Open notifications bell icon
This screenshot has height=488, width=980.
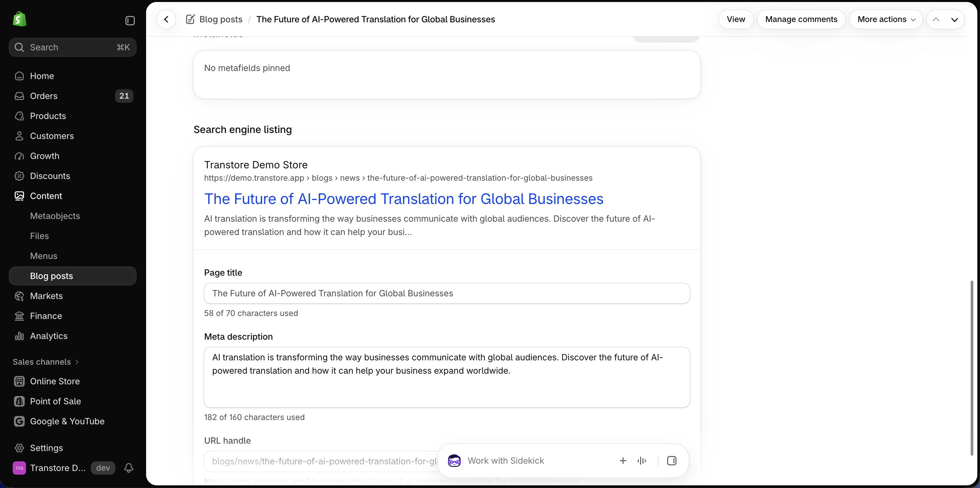pyautogui.click(x=128, y=468)
